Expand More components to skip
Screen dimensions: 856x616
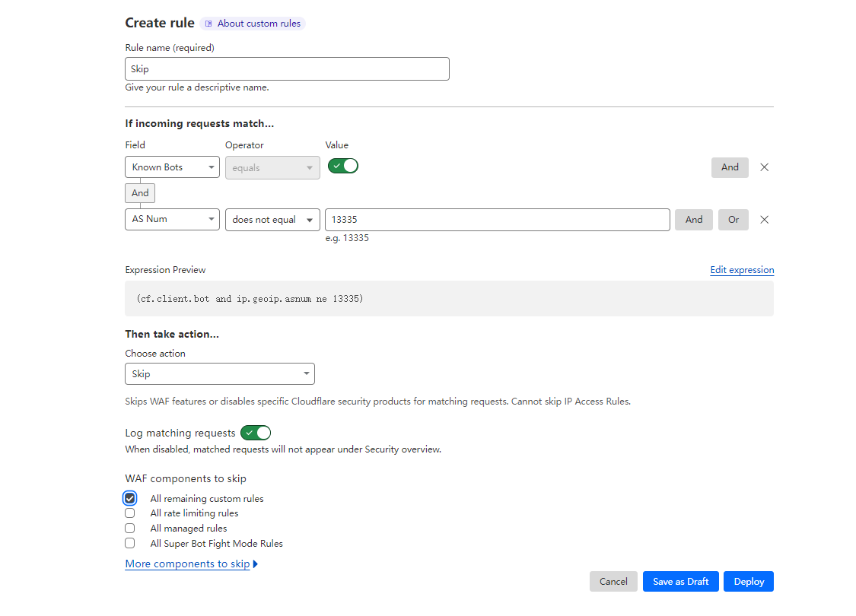point(191,564)
